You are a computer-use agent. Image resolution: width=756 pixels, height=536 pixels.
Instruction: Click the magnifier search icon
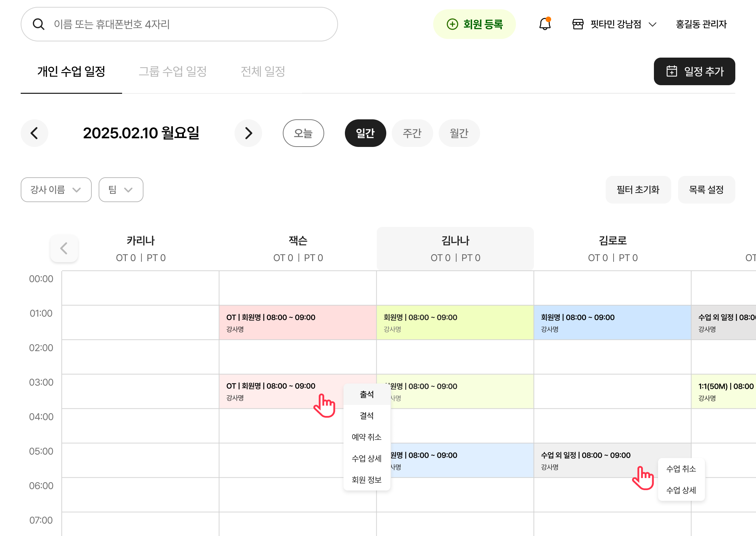pos(38,24)
